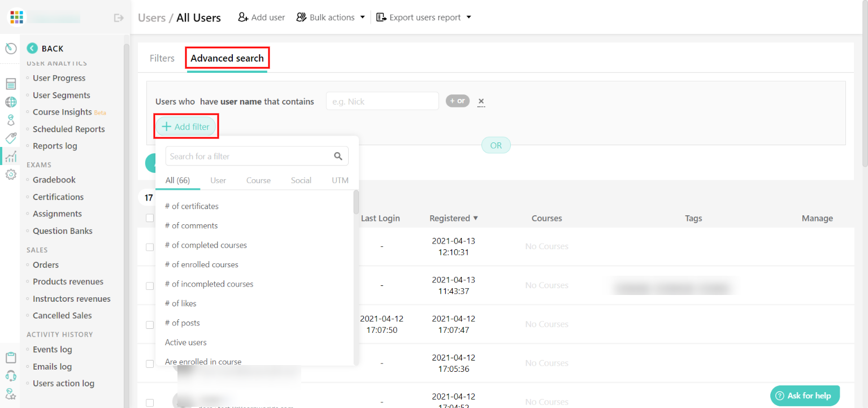The height and width of the screenshot is (408, 868).
Task: Select the checkbox in the first user row
Action: pos(150,247)
